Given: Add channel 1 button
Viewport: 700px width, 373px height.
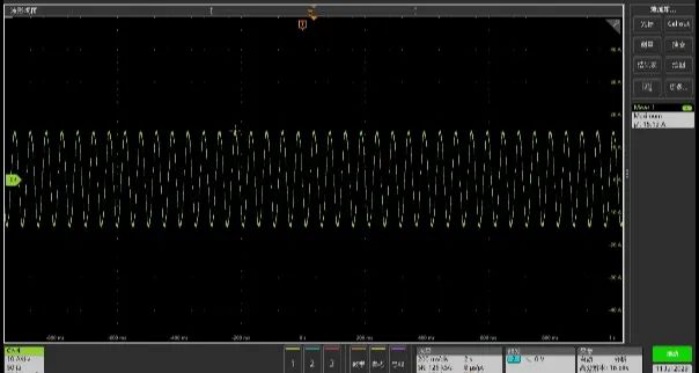Looking at the screenshot, I should coord(292,360).
